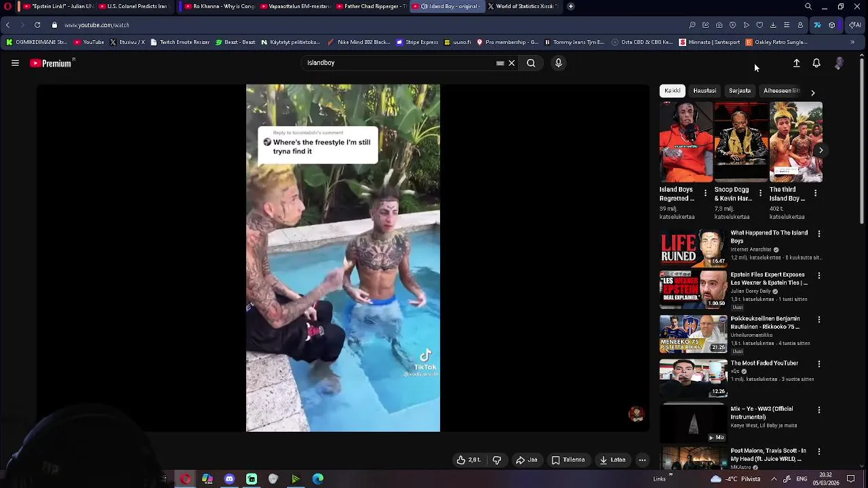Open options menu for Island Boys Regretted short
The height and width of the screenshot is (488, 868).
pyautogui.click(x=705, y=193)
